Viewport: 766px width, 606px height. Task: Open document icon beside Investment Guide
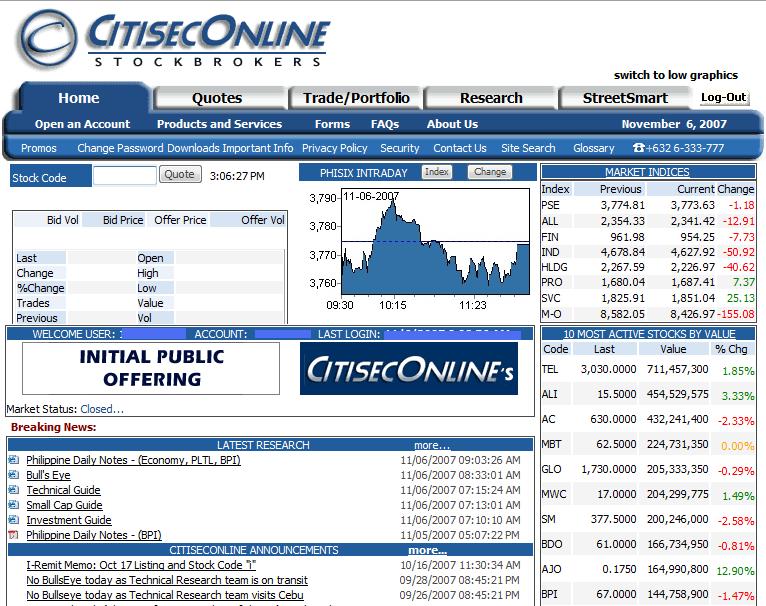[14, 519]
